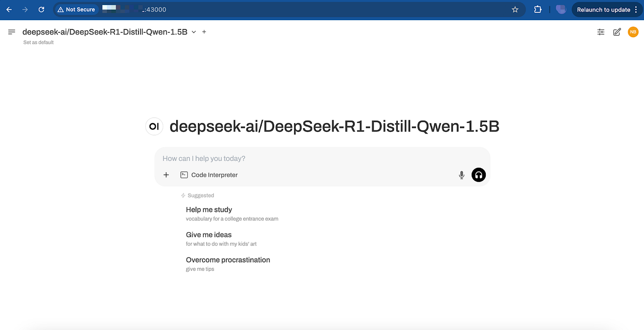Select the Help me study suggestion
The width and height of the screenshot is (644, 330).
pos(232,214)
